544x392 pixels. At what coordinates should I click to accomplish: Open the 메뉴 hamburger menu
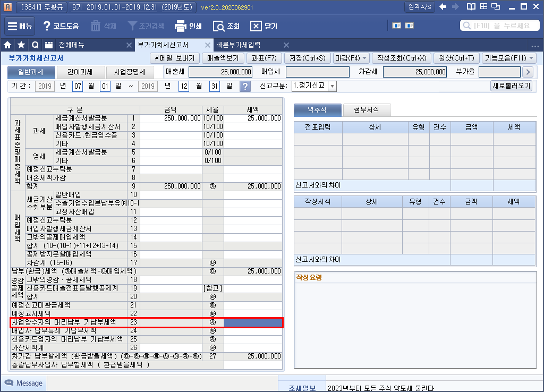(x=20, y=26)
